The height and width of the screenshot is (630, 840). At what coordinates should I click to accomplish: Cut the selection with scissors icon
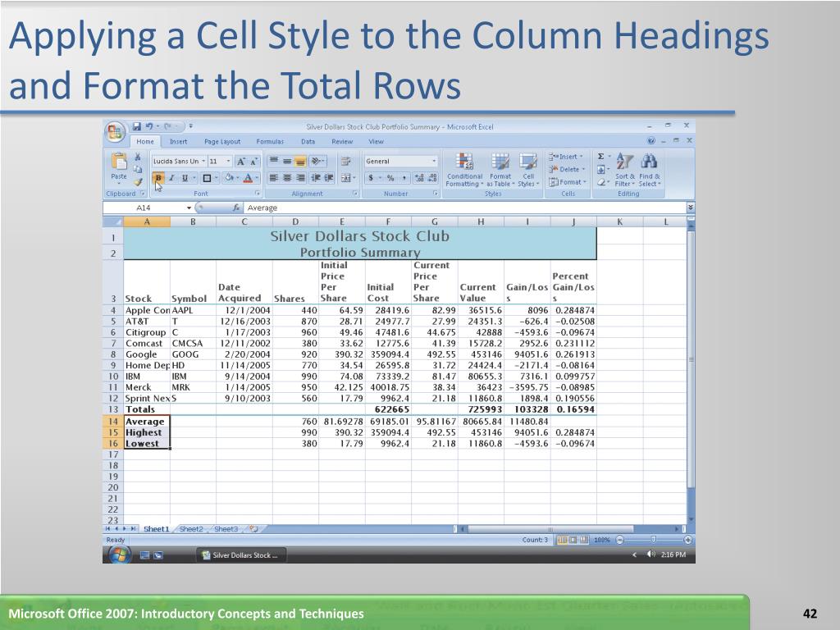pos(138,157)
